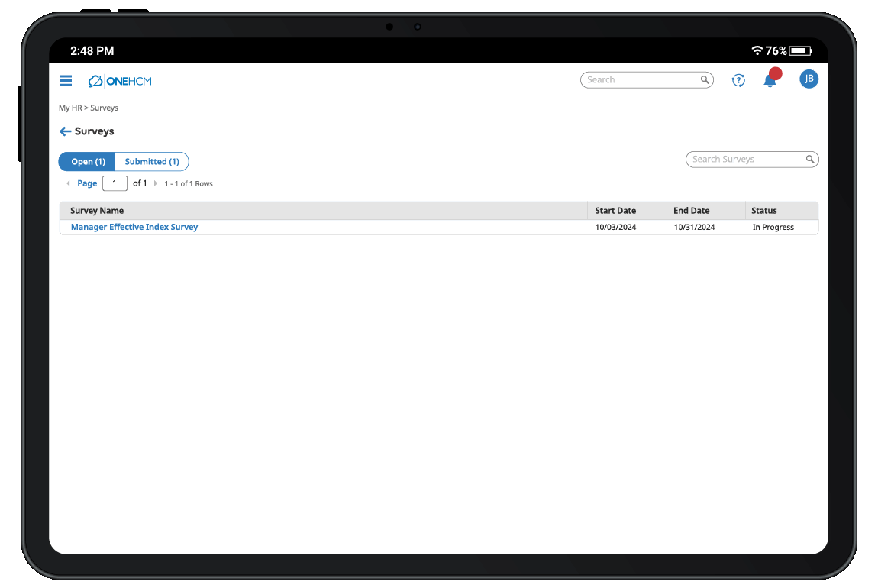
Task: Sort by the End Date column
Action: click(691, 210)
